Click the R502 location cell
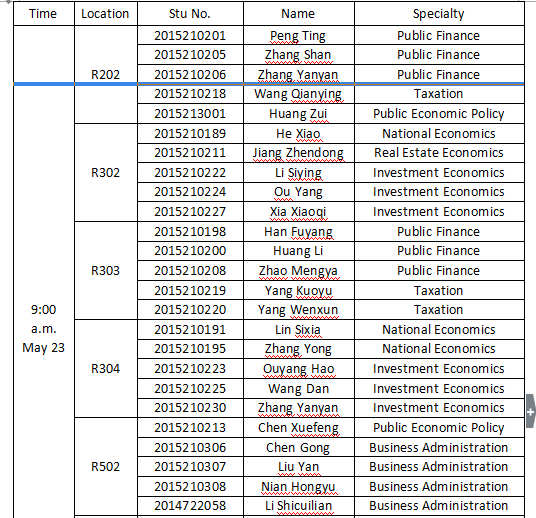 pos(106,466)
